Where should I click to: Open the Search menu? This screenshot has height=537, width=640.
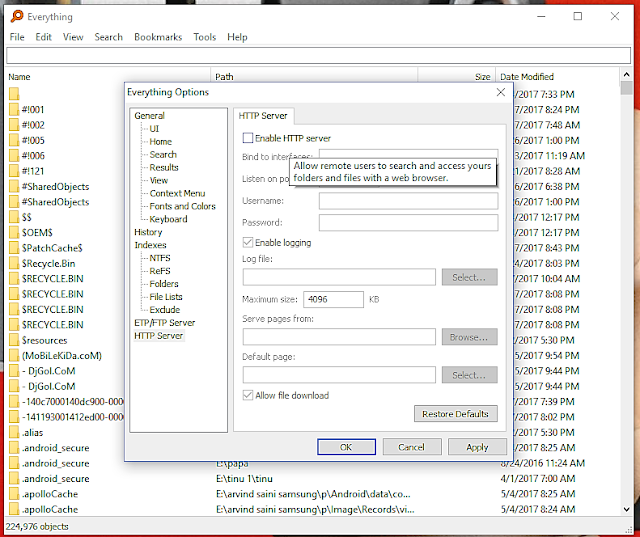(x=109, y=37)
